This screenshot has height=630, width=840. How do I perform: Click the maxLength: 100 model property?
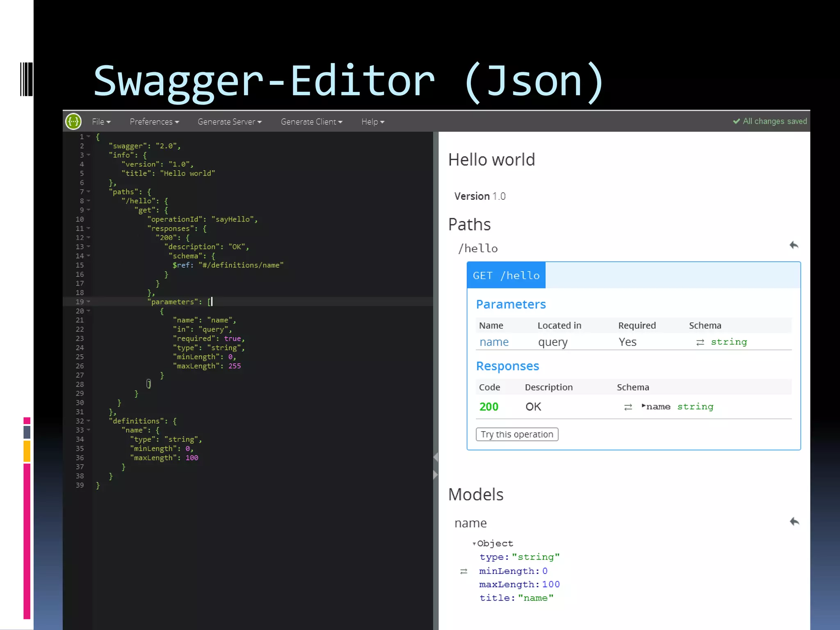[x=519, y=584]
